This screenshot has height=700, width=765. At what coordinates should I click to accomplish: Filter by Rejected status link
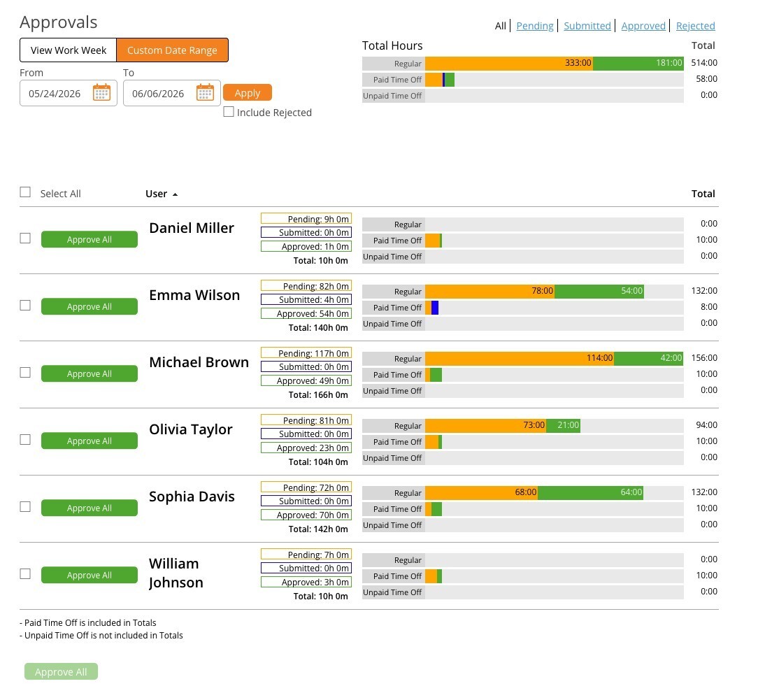click(695, 26)
